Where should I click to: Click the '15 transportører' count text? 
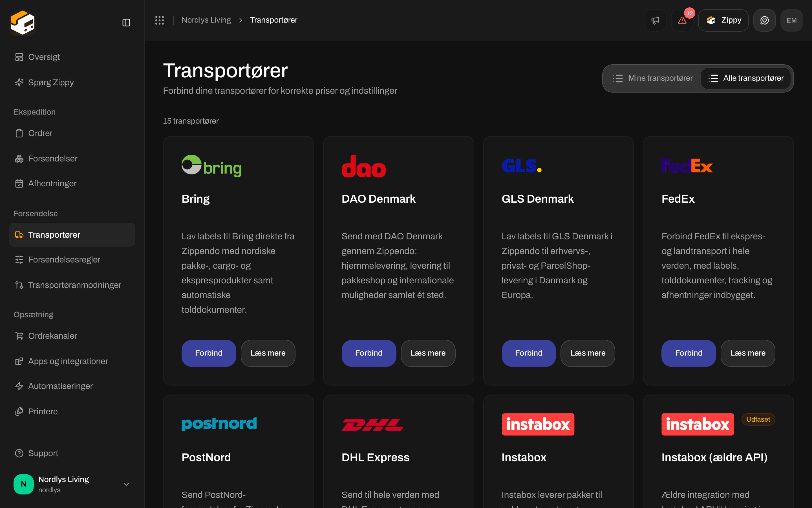(191, 121)
